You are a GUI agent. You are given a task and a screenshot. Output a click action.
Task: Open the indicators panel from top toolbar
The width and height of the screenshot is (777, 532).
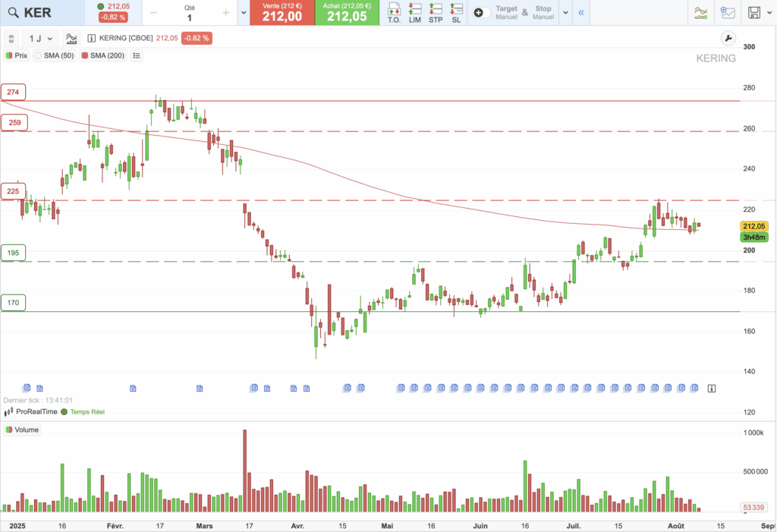(700, 13)
